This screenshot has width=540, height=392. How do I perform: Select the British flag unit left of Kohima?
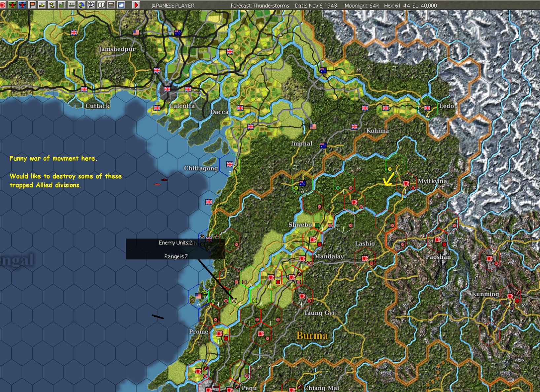[354, 127]
